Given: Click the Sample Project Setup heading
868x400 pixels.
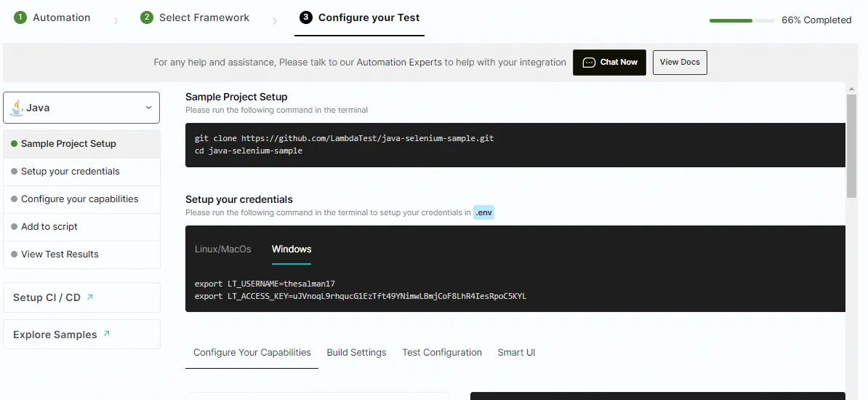Looking at the screenshot, I should [236, 97].
